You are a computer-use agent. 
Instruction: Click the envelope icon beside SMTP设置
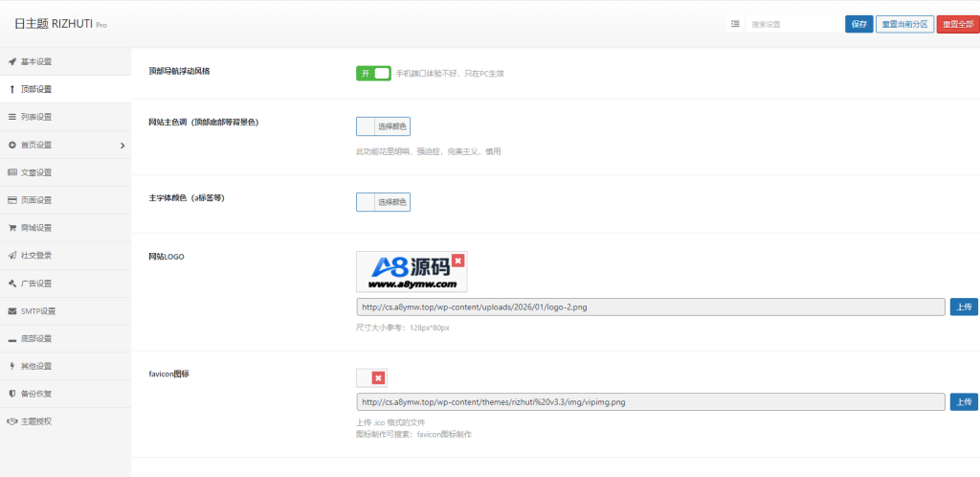[12, 311]
